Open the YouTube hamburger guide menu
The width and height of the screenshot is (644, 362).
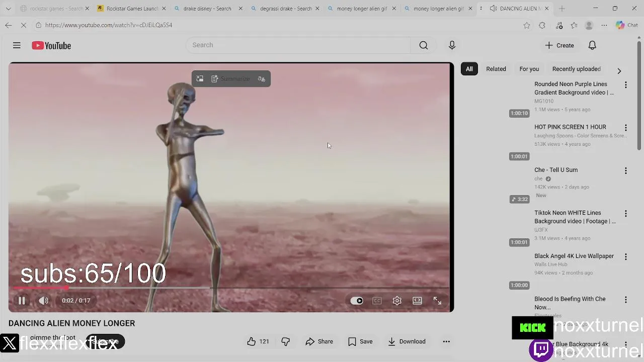click(17, 45)
